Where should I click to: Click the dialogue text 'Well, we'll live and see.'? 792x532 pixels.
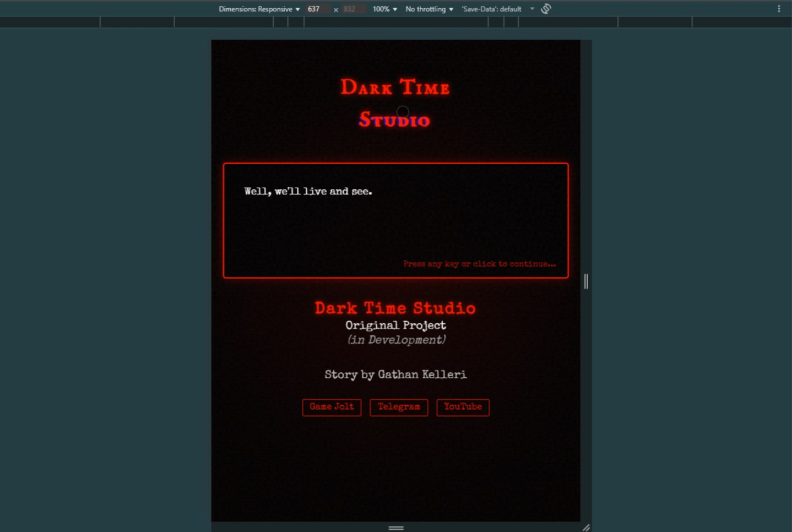coord(308,191)
